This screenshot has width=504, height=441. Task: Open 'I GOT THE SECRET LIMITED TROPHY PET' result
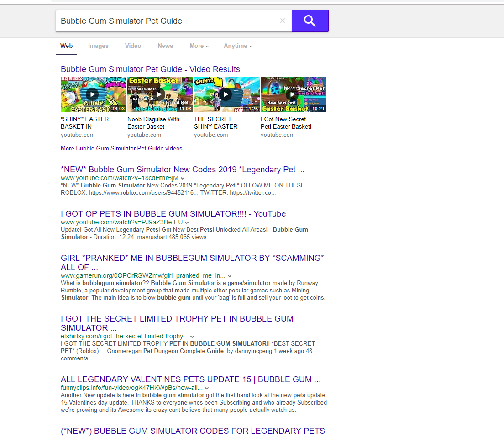(x=177, y=323)
